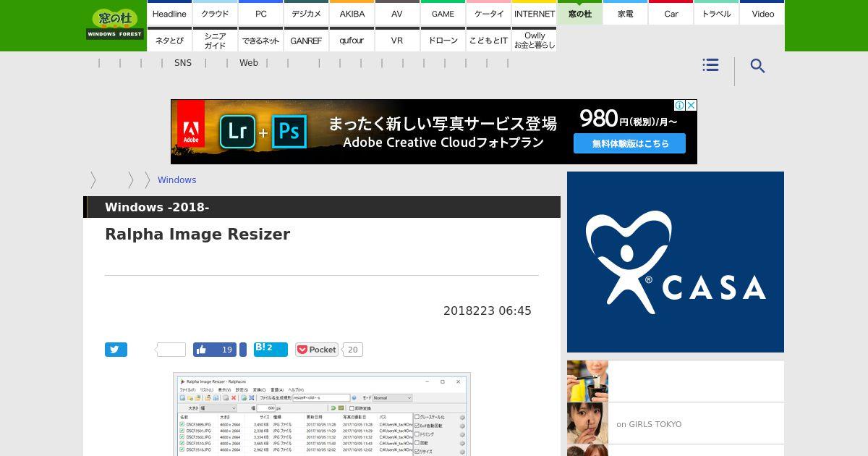Open the できるネット tab
The image size is (868, 456).
[x=260, y=40]
